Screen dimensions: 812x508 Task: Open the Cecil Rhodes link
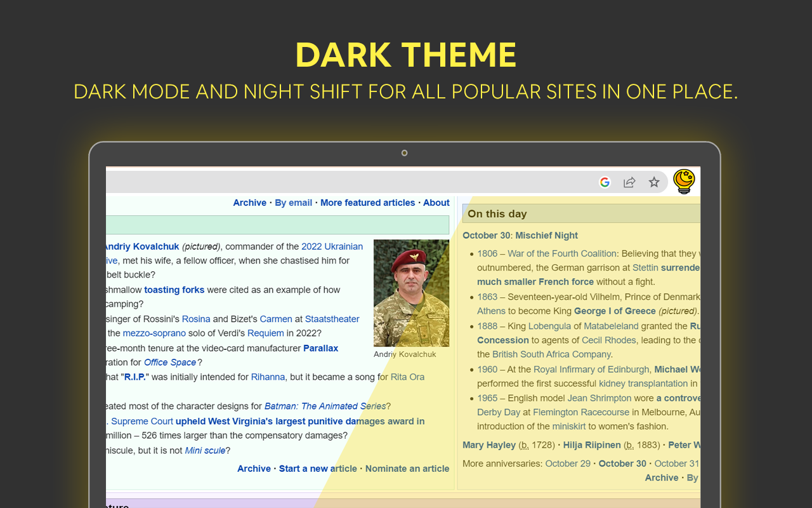click(x=610, y=340)
